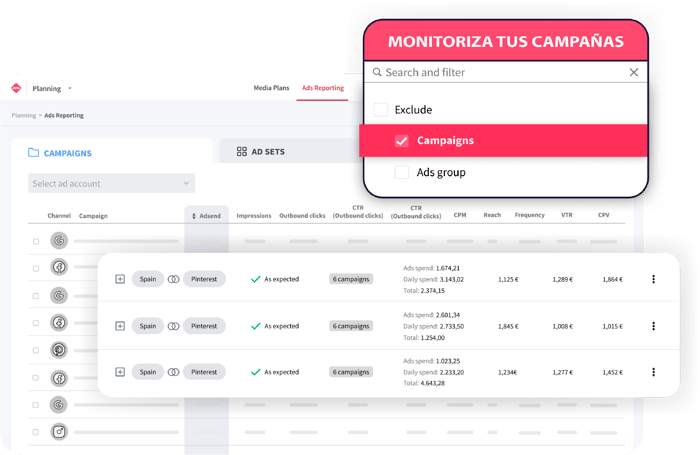Click Pinterest tag in the 1.023,25 row
This screenshot has height=455, width=700.
(204, 372)
